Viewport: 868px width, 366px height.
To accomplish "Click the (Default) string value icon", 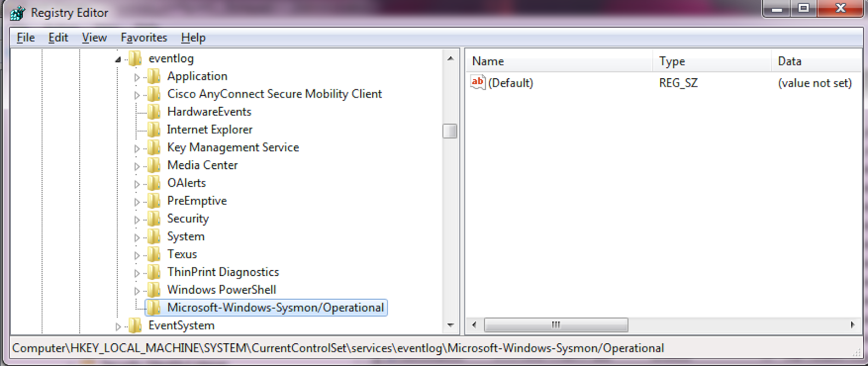I will coord(477,82).
